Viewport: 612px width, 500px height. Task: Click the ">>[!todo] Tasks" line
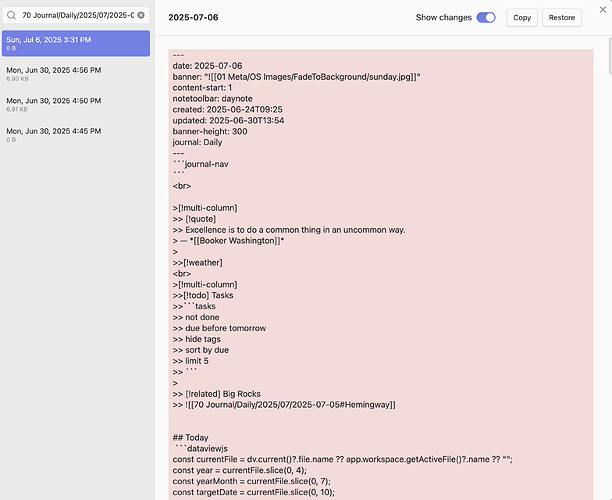pos(203,295)
